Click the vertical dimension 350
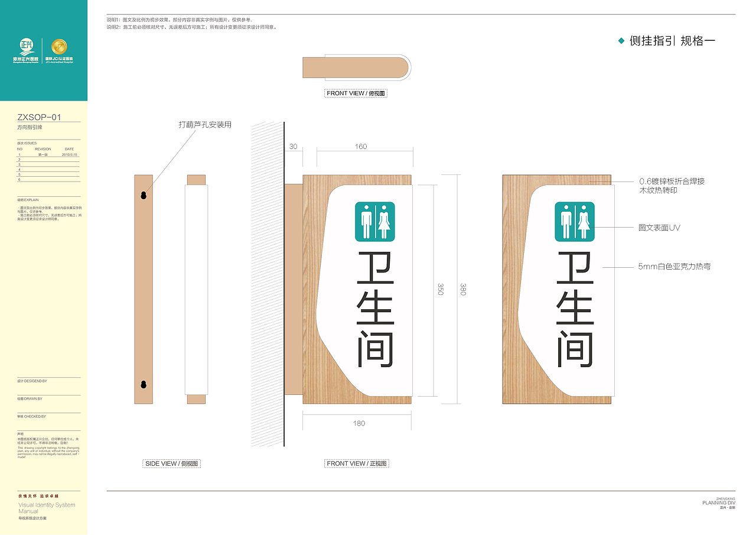 click(441, 289)
